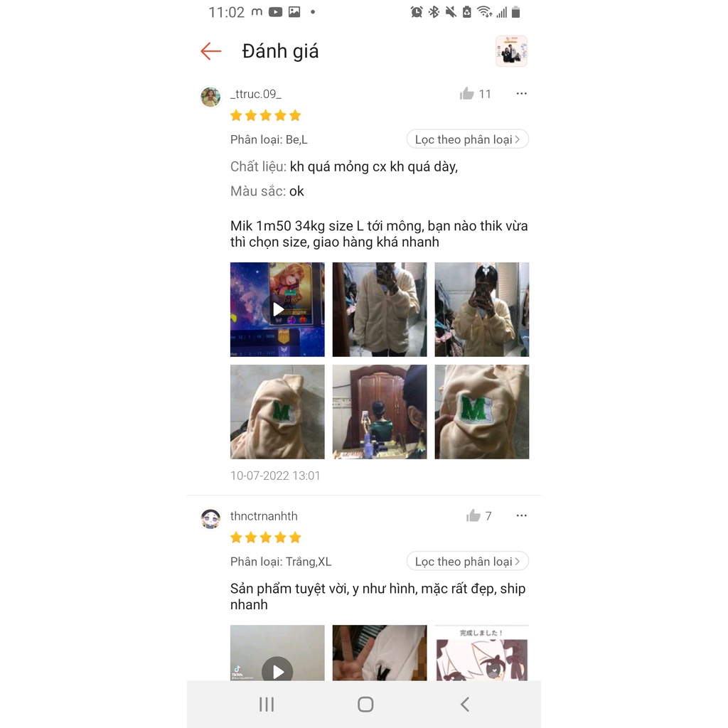Open mirror selfie photo in middle of first row
The image size is (728, 728).
click(x=380, y=310)
